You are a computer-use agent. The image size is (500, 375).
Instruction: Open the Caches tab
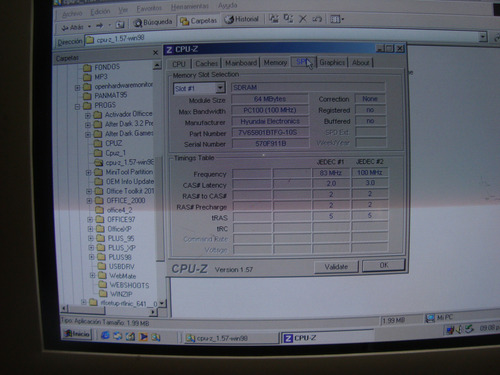pos(207,63)
